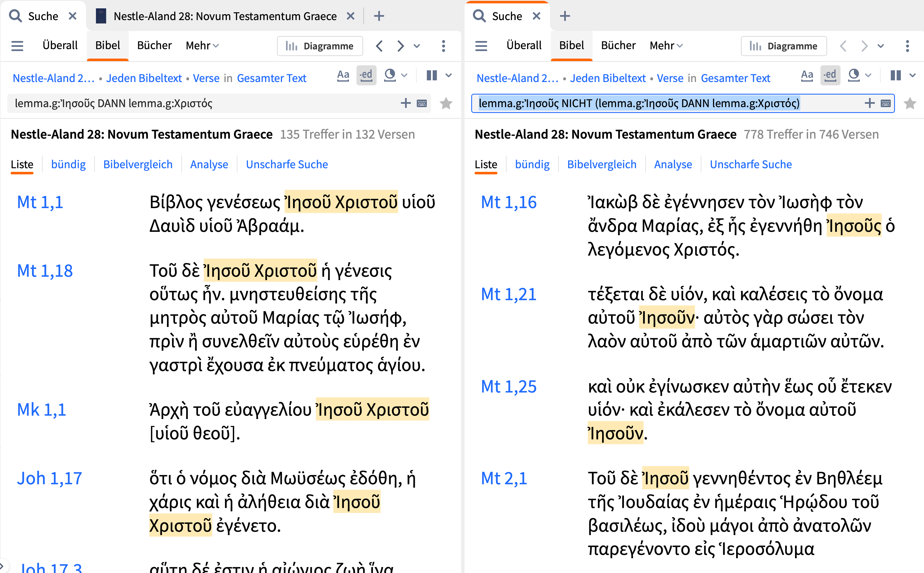
Task: Expand right panel history dropdown arrow
Action: pyautogui.click(x=880, y=46)
